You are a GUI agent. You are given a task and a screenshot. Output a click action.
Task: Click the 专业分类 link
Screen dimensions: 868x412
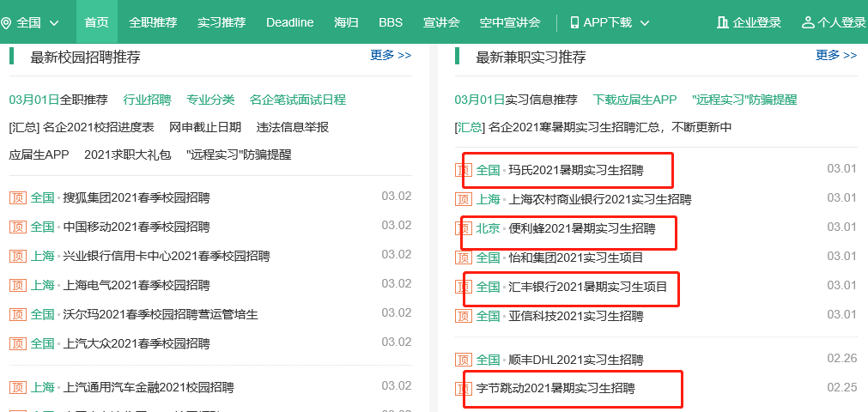(210, 100)
